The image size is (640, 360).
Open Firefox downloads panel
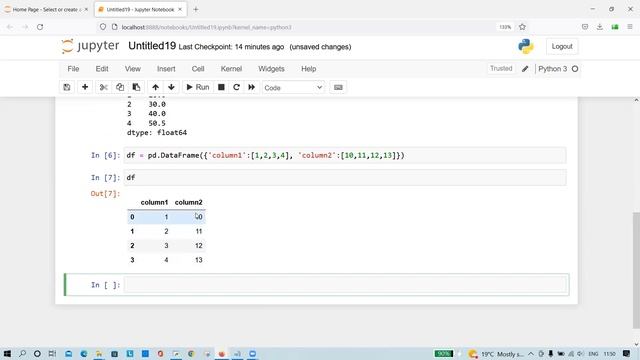pyautogui.click(x=600, y=27)
